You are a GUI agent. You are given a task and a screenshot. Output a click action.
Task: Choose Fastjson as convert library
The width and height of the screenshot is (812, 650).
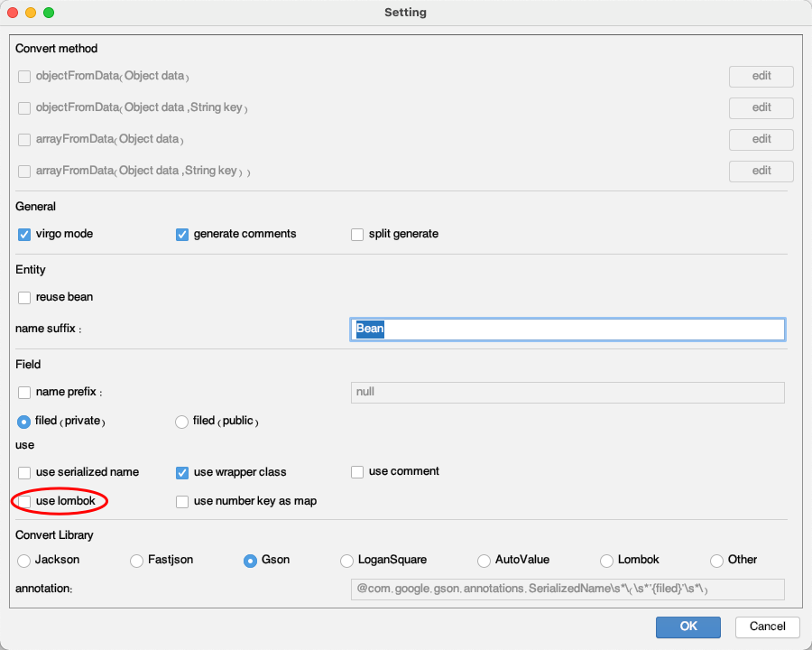(x=136, y=560)
